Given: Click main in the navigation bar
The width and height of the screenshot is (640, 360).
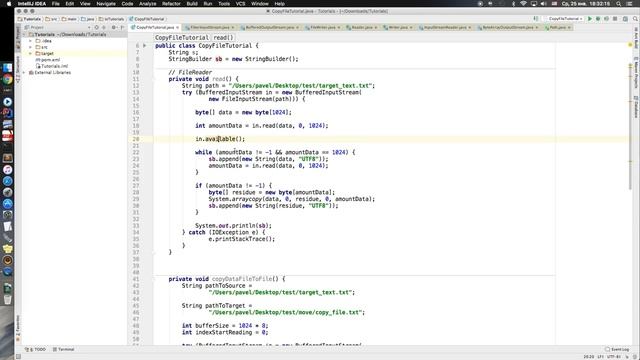Looking at the screenshot, I should click(69, 19).
